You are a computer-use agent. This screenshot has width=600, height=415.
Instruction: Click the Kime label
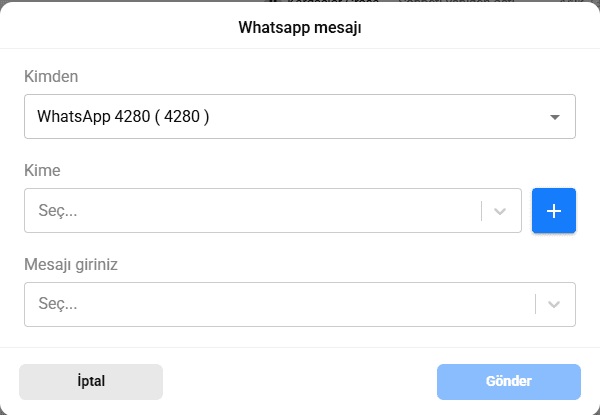click(42, 170)
